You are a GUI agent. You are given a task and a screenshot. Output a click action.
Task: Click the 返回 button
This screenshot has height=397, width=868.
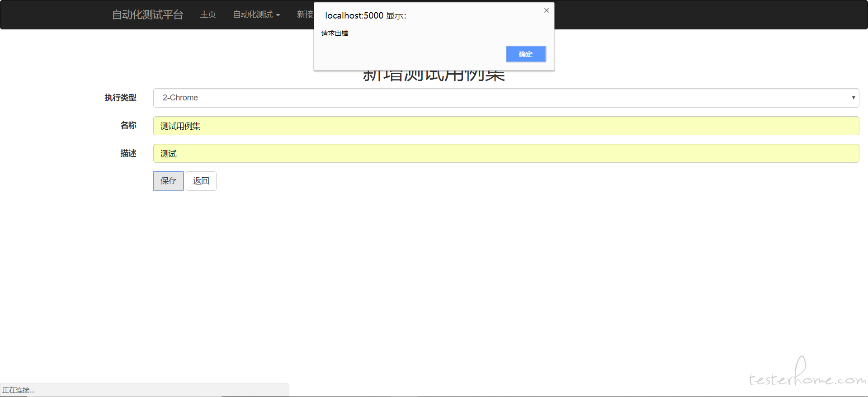[x=201, y=181]
